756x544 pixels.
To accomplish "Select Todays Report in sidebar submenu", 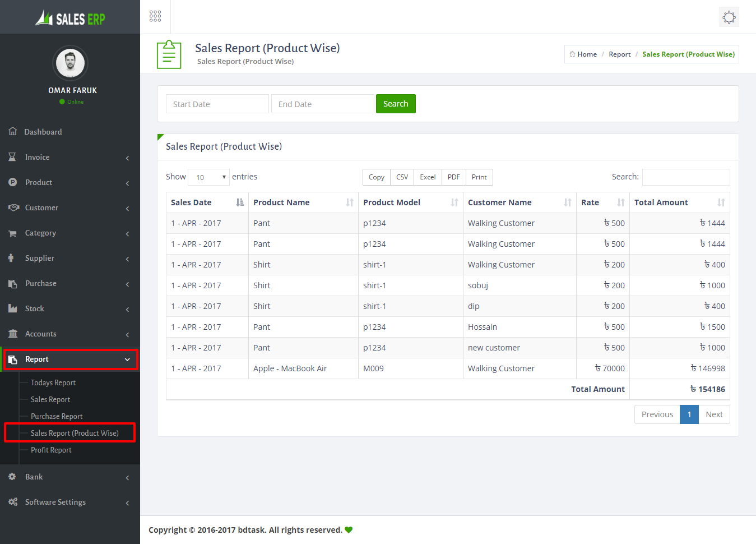I will [x=53, y=382].
